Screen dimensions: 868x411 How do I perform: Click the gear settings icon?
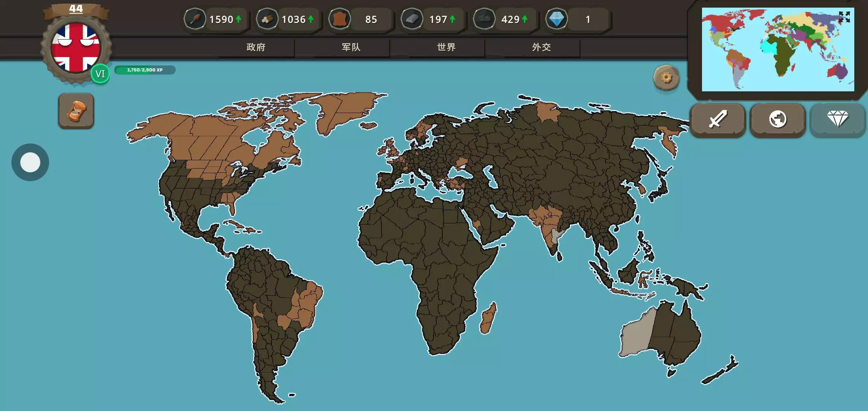(666, 78)
